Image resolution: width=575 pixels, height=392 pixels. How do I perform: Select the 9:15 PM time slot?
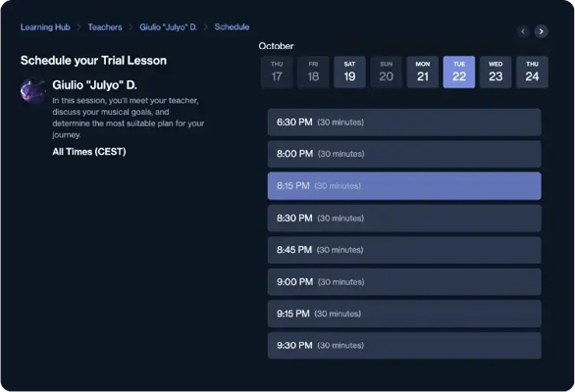click(x=404, y=314)
